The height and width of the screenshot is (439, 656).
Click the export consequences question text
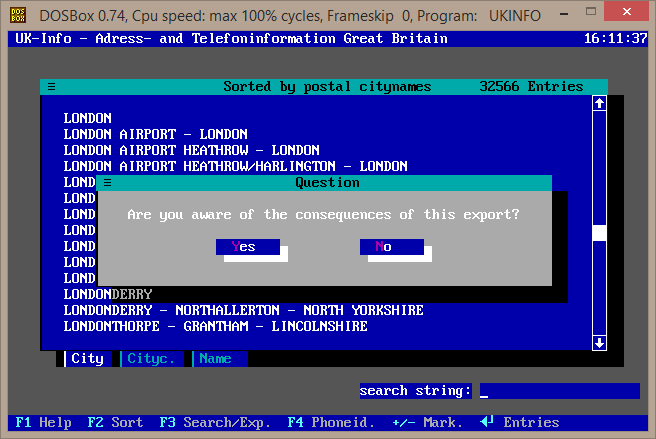[323, 215]
